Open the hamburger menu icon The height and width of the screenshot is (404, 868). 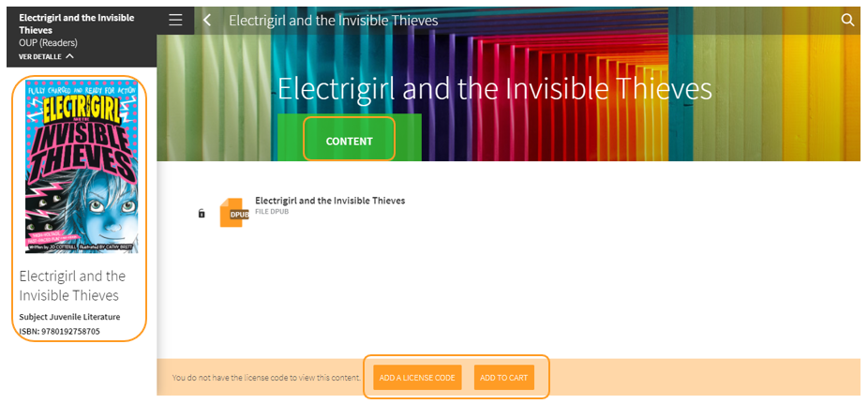175,20
